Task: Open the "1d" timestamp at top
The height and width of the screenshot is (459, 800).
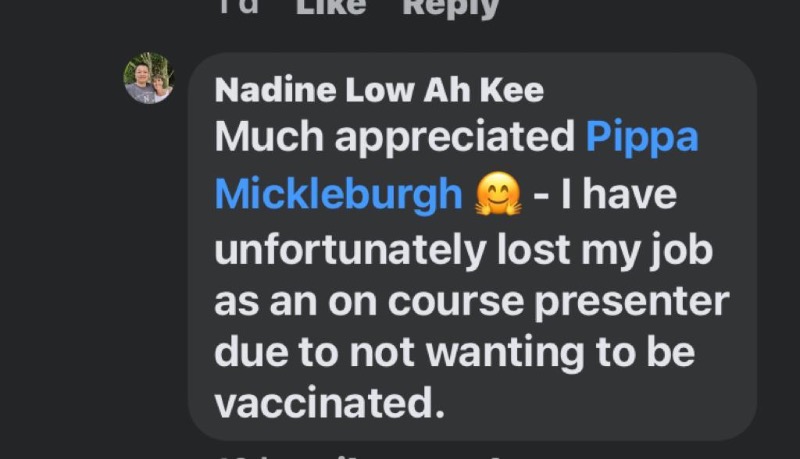Action: [238, 6]
